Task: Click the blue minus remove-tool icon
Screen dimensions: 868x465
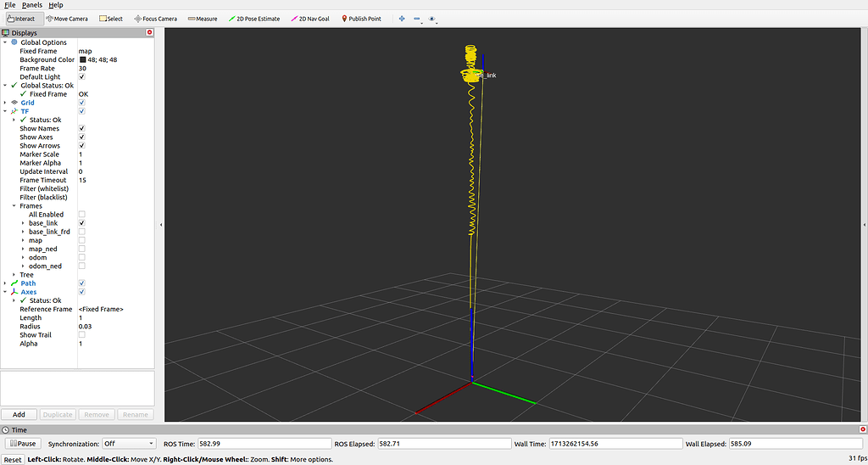Action: tap(417, 19)
